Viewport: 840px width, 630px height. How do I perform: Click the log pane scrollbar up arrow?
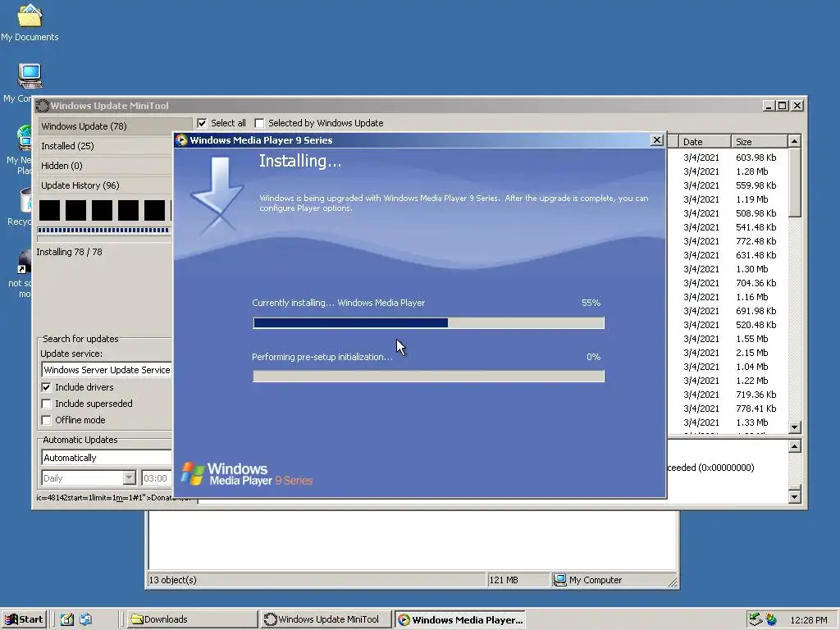click(794, 446)
